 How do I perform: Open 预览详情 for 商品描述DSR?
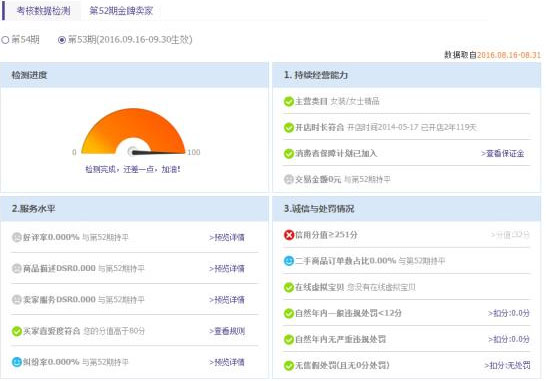click(227, 269)
